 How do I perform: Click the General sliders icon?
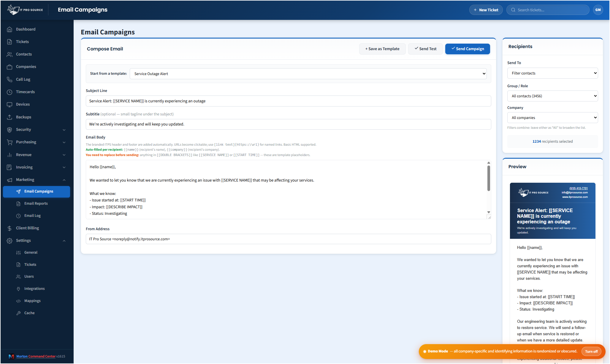click(x=18, y=253)
